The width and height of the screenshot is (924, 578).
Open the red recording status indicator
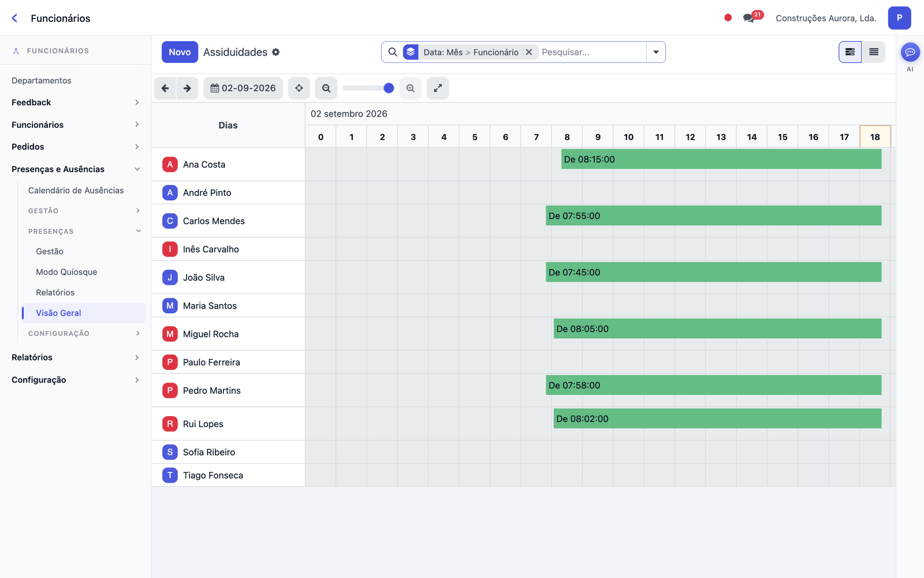[x=728, y=18]
